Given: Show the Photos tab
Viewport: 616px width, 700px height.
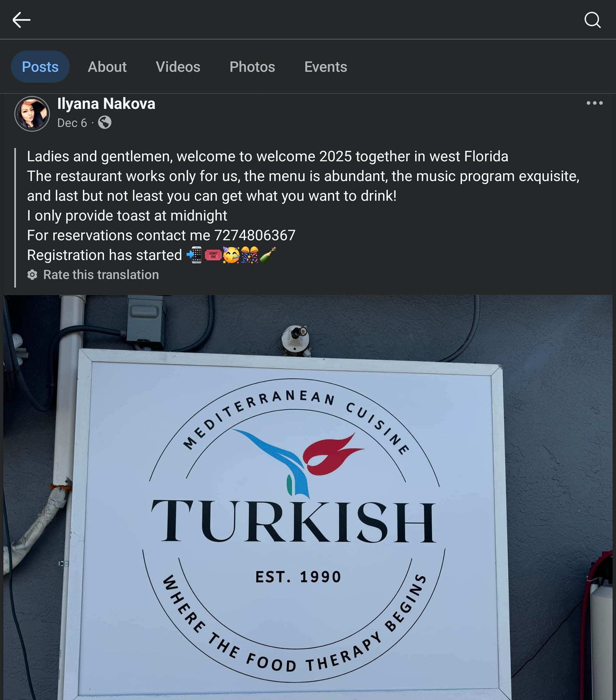Looking at the screenshot, I should pyautogui.click(x=252, y=66).
